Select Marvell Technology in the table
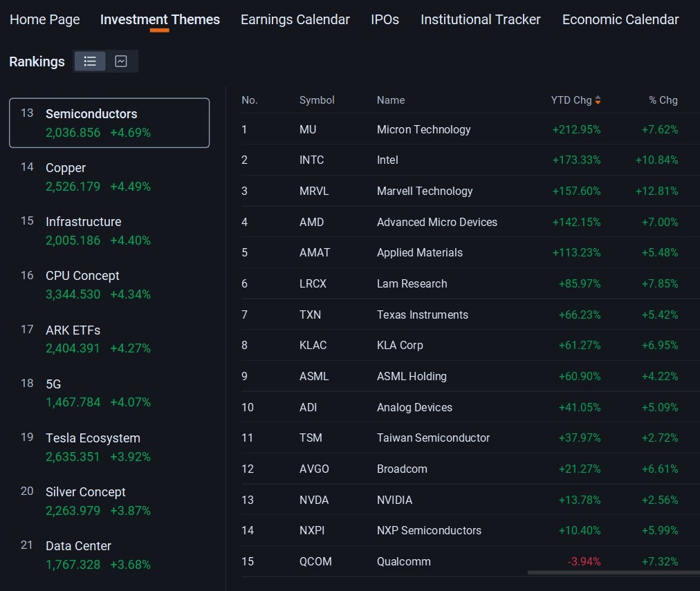Screen dimensions: 700x591 (425, 191)
